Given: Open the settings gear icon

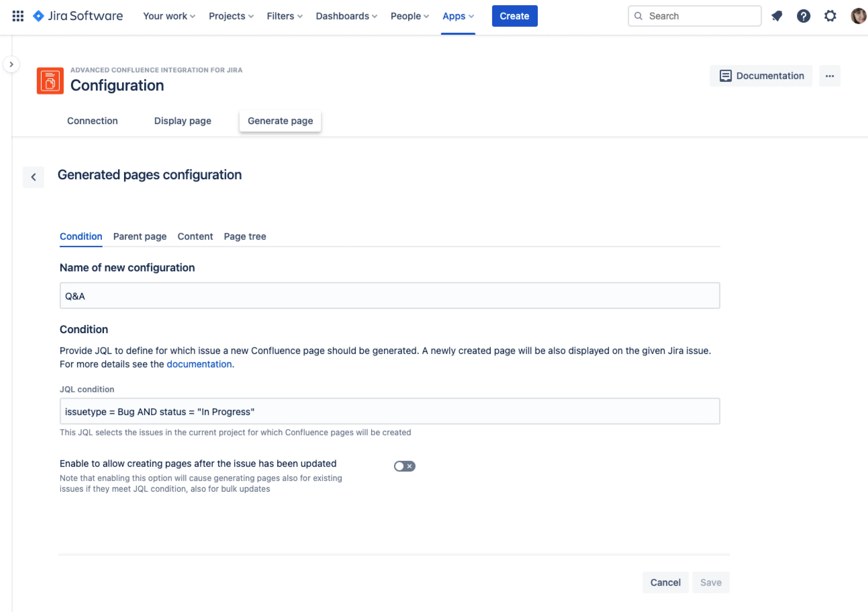Looking at the screenshot, I should pyautogui.click(x=830, y=16).
